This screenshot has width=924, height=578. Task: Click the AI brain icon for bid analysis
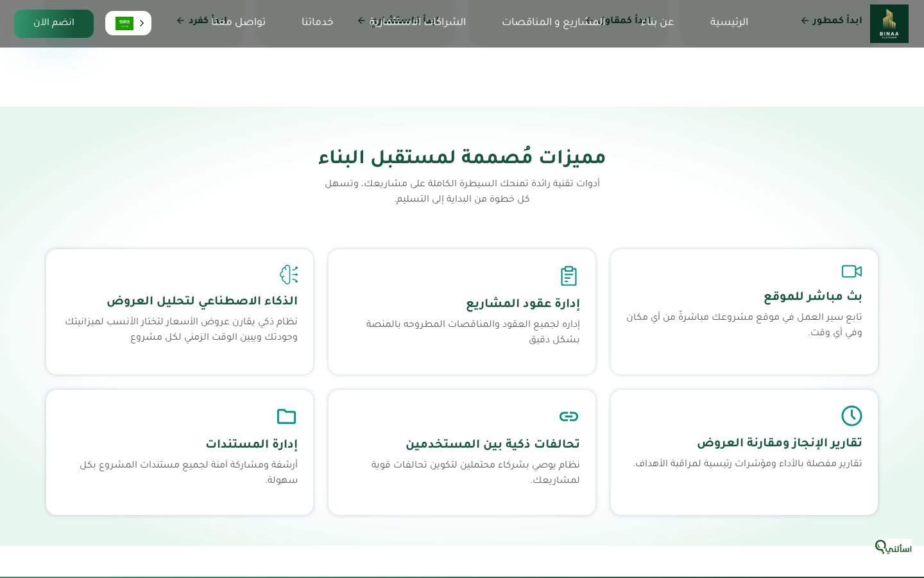click(x=289, y=274)
